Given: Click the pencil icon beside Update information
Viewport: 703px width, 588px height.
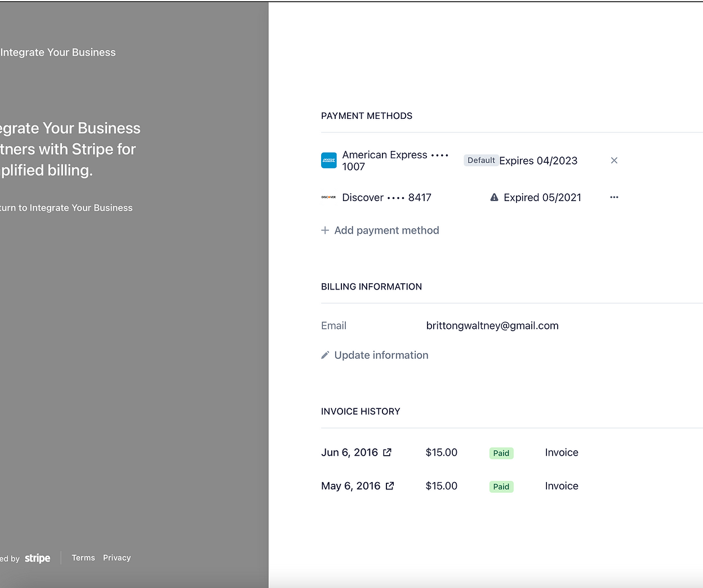Looking at the screenshot, I should pyautogui.click(x=325, y=355).
